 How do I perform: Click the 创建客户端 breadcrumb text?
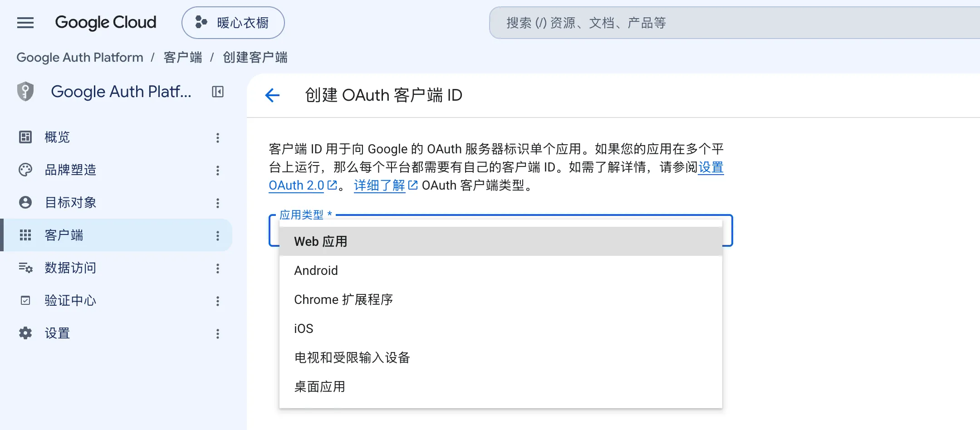(255, 58)
